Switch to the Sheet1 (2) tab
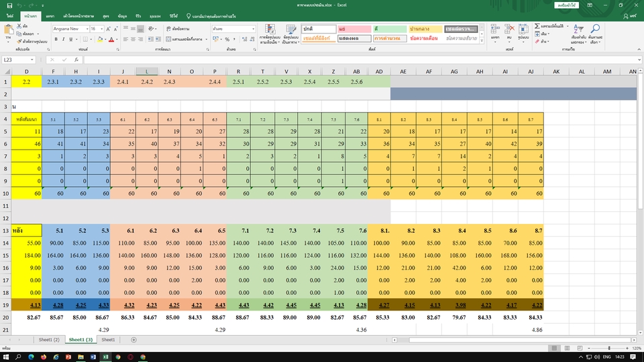 point(49,340)
